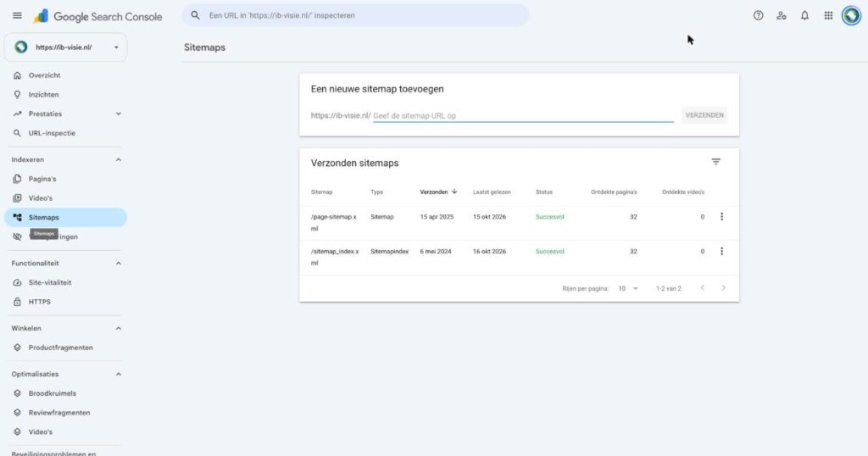Collapse the Winkelen section

click(118, 328)
